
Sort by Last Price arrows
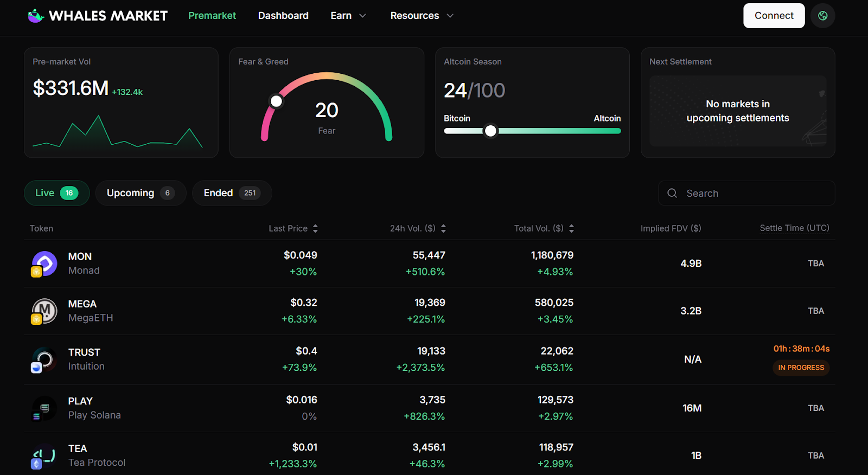click(315, 228)
